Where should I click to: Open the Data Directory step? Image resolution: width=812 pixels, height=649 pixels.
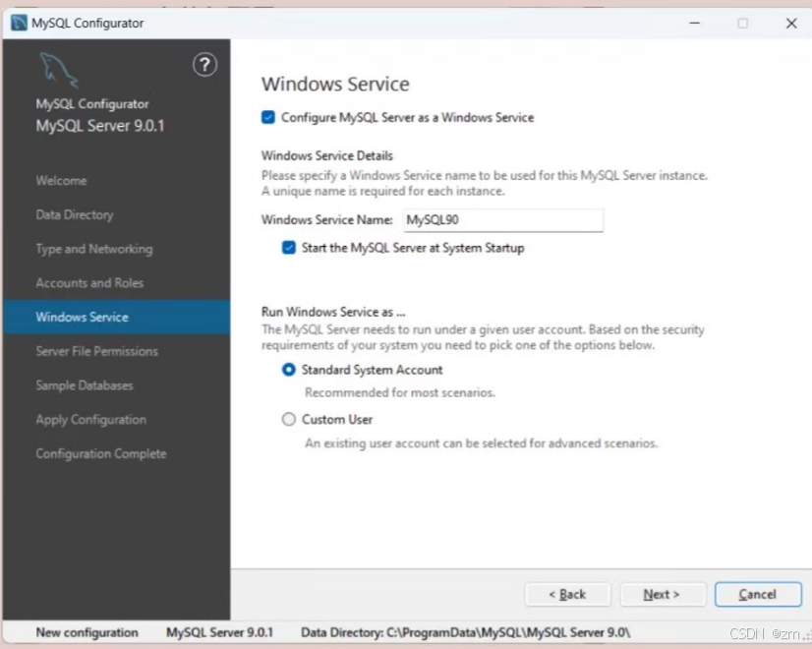click(77, 214)
